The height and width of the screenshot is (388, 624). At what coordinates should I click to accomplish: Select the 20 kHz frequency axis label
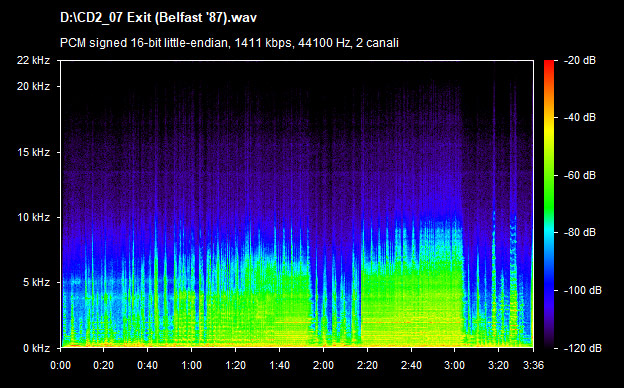tap(33, 86)
